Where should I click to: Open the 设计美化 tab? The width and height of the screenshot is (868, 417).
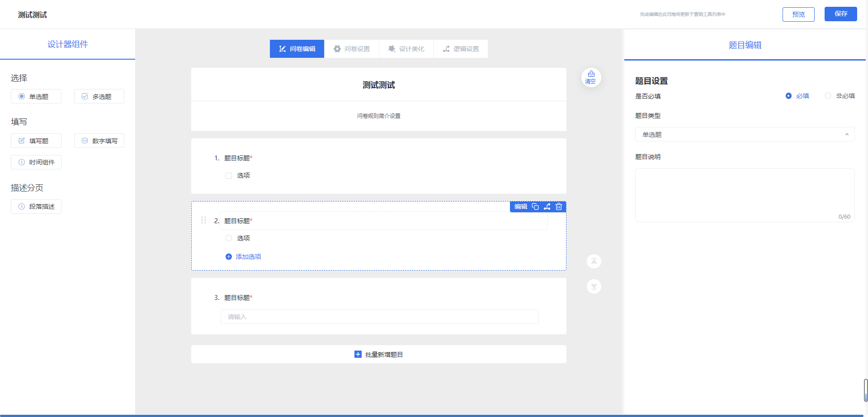click(x=406, y=49)
